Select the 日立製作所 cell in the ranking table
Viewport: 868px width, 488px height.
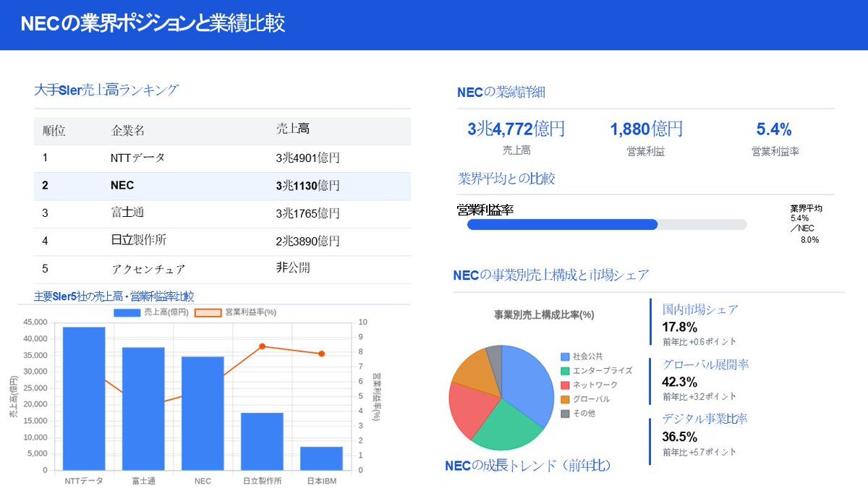pyautogui.click(x=139, y=241)
